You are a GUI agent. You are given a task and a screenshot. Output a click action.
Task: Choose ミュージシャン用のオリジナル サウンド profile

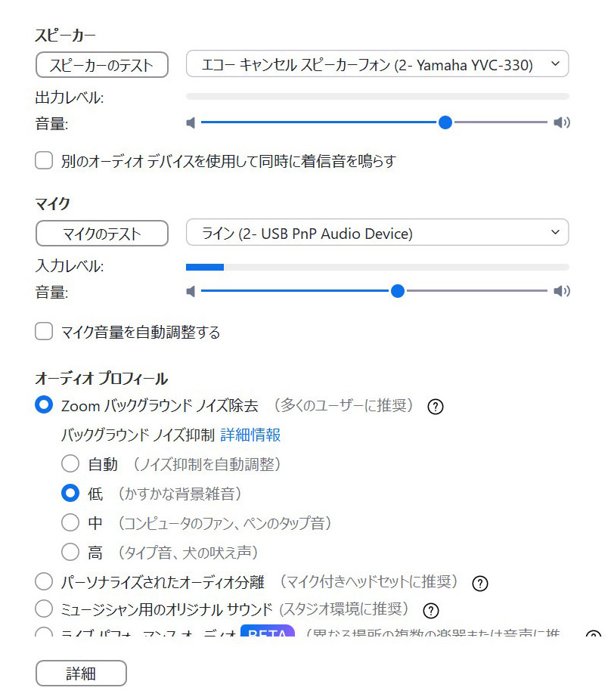[45, 609]
